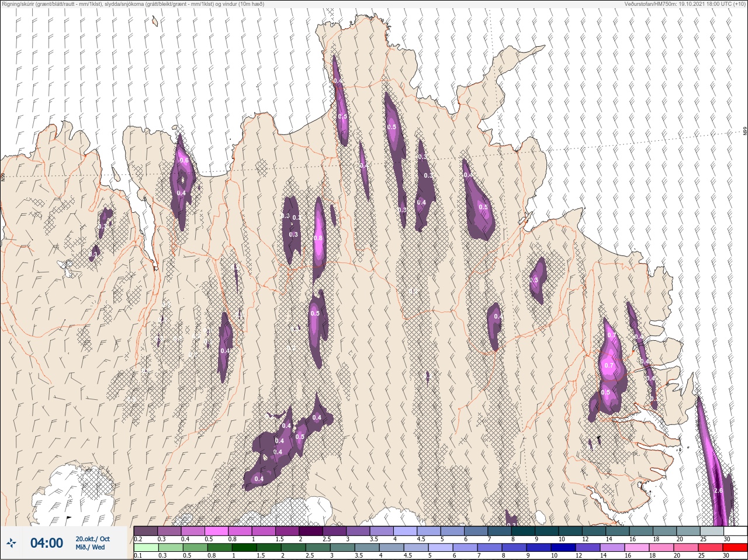Click the 04:00 forecast time label
This screenshot has height=560, width=748.
point(47,543)
